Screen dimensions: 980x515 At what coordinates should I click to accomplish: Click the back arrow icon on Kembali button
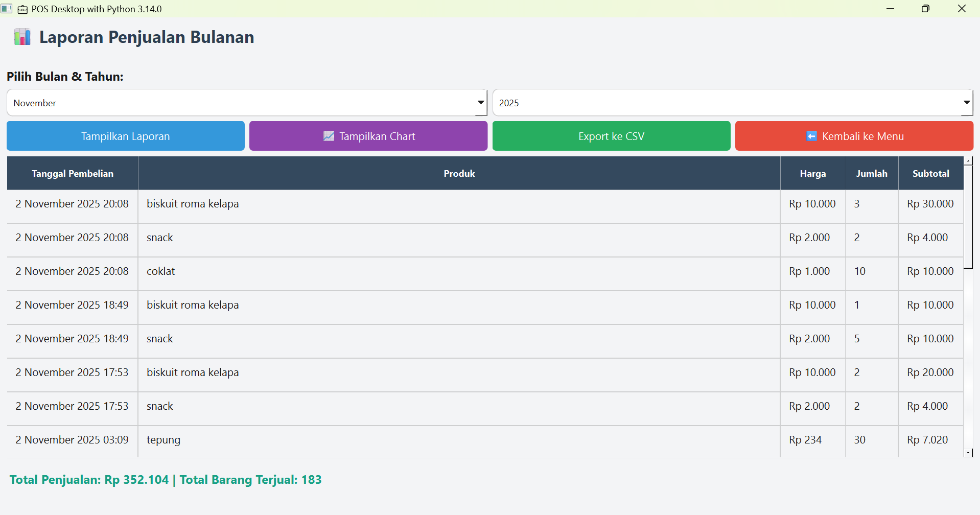(811, 136)
